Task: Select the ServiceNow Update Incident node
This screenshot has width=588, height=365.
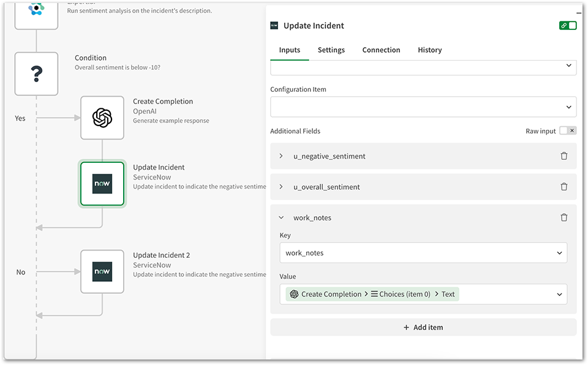Action: 102,183
